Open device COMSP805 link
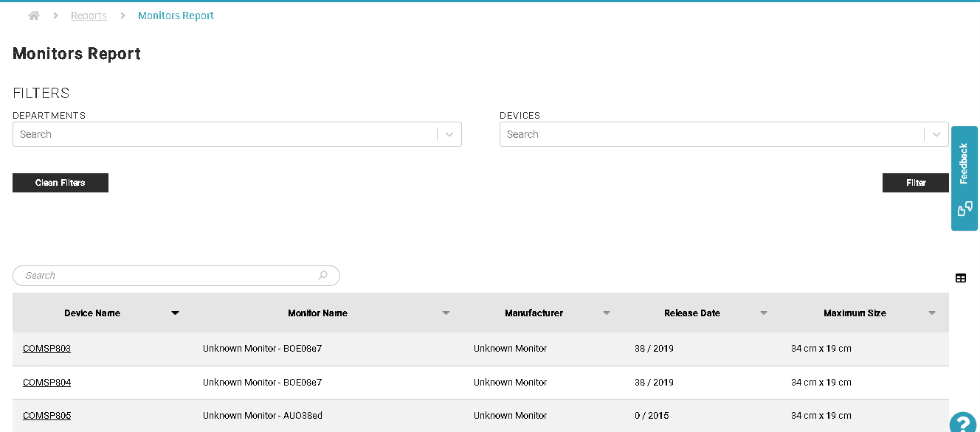Viewport: 980px width, 432px height. [x=46, y=416]
